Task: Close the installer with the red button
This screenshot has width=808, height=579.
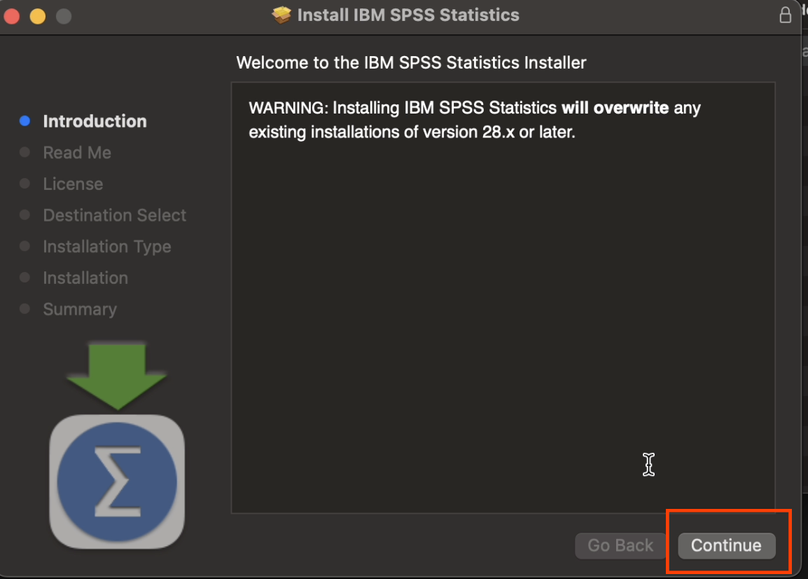Action: (x=12, y=16)
